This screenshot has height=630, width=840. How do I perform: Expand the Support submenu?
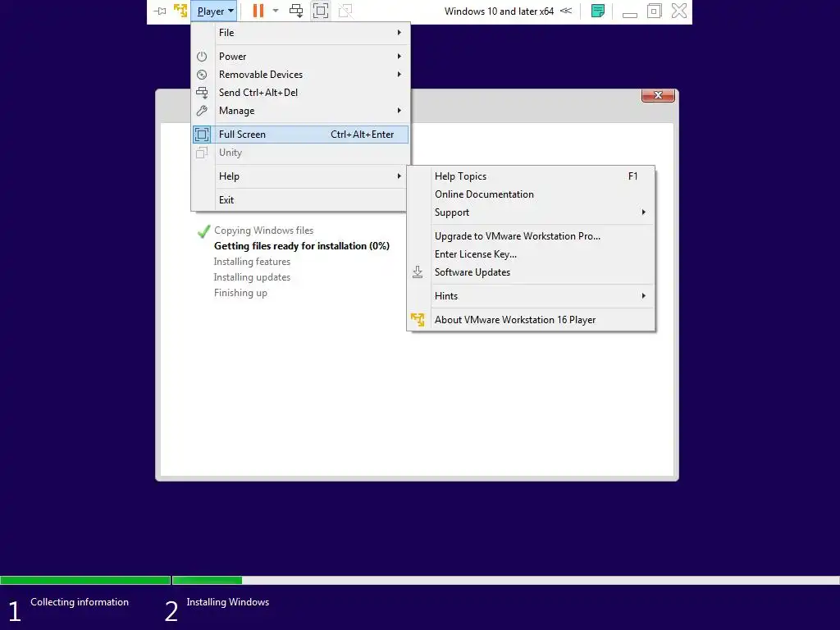(x=531, y=212)
